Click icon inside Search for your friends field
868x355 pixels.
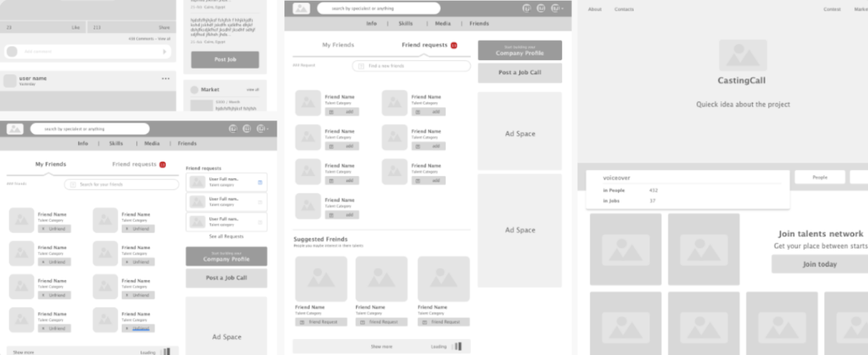73,184
